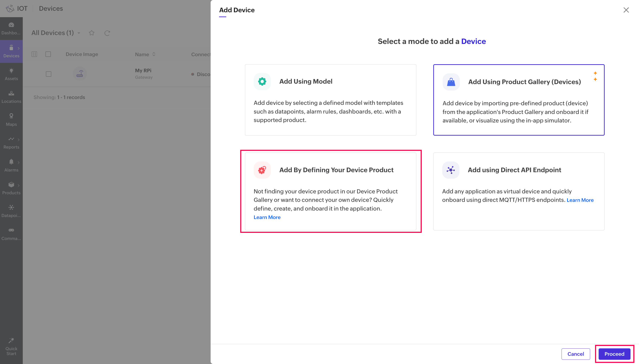
Task: Click the Quick Start wand icon
Action: [11, 341]
